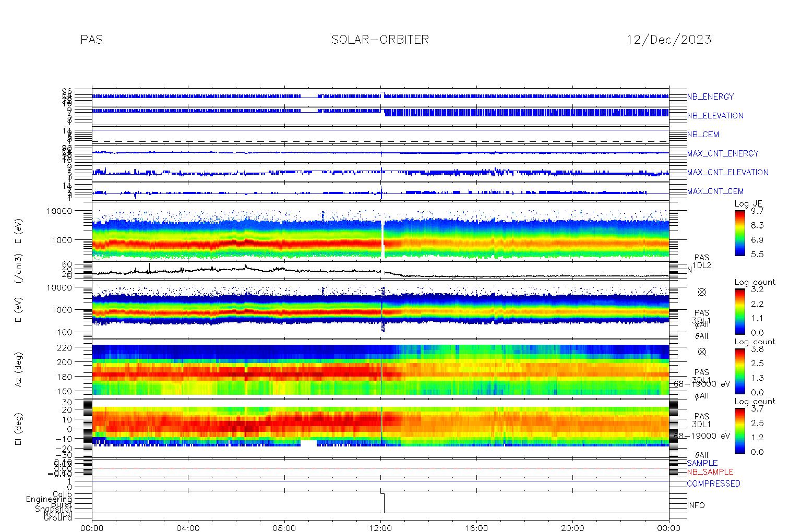Click the Az (deg) axis label
The width and height of the screenshot is (789, 532).
pos(19,369)
